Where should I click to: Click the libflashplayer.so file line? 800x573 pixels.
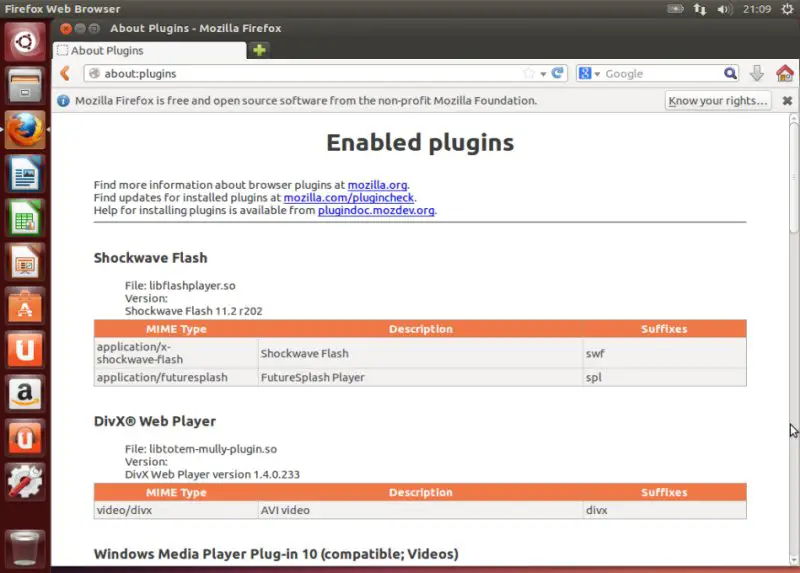[x=180, y=286]
